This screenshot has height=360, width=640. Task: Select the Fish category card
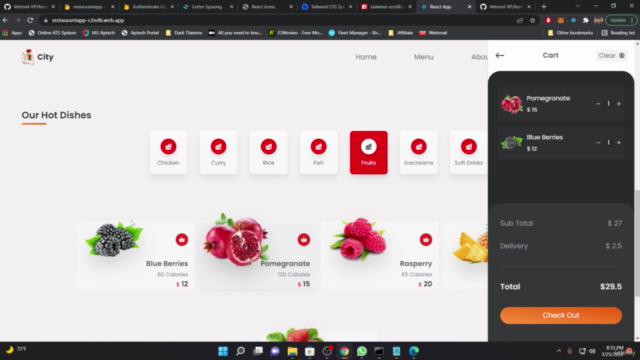(318, 153)
